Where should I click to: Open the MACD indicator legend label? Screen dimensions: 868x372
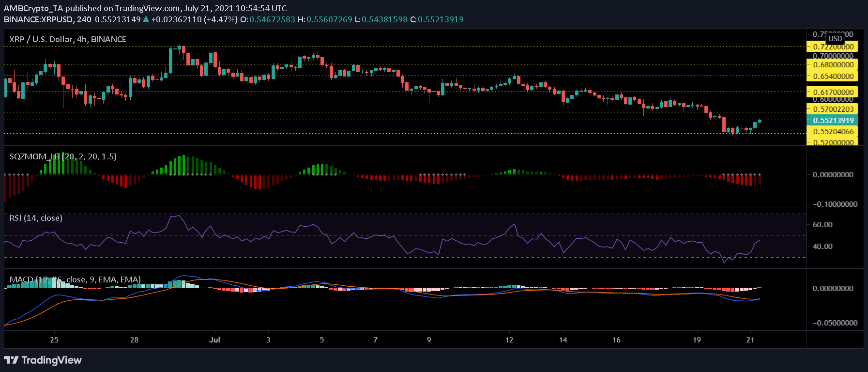(75, 279)
